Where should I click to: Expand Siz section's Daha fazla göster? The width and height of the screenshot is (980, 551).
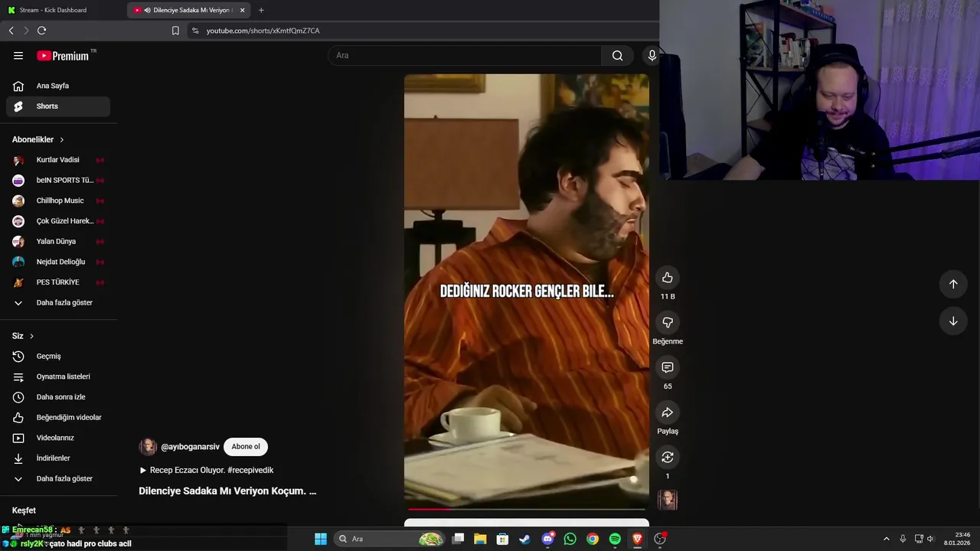(x=58, y=478)
